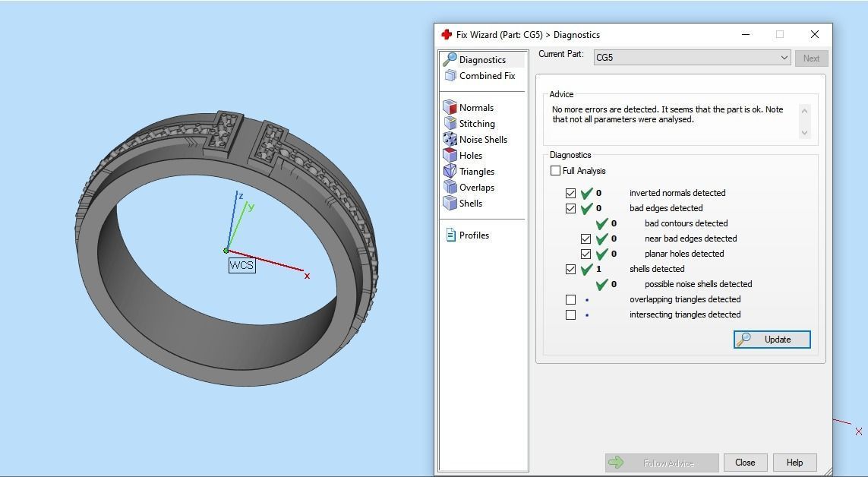The height and width of the screenshot is (477, 868).
Task: Go to the Holes page
Action: click(x=471, y=156)
